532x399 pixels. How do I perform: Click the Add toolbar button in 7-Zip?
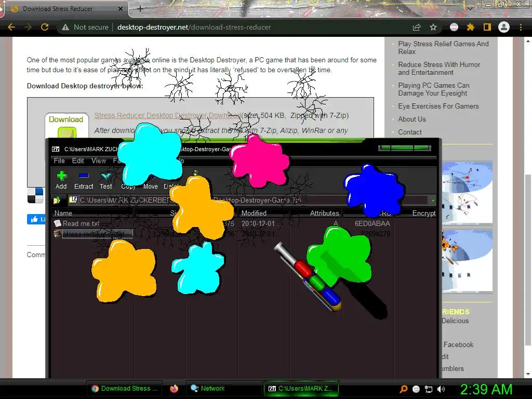(x=61, y=180)
